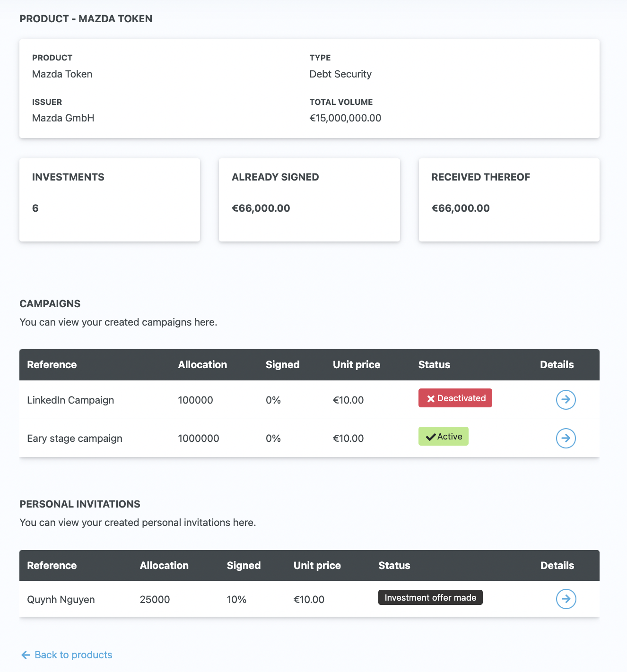Click the Back to products link
Viewport: 627px width, 672px height.
tap(67, 655)
